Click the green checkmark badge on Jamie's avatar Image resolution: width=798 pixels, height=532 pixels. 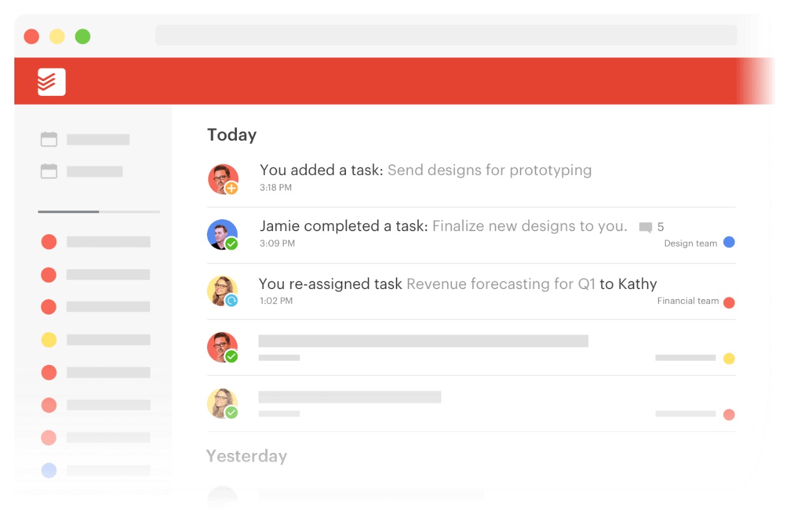[x=231, y=244]
